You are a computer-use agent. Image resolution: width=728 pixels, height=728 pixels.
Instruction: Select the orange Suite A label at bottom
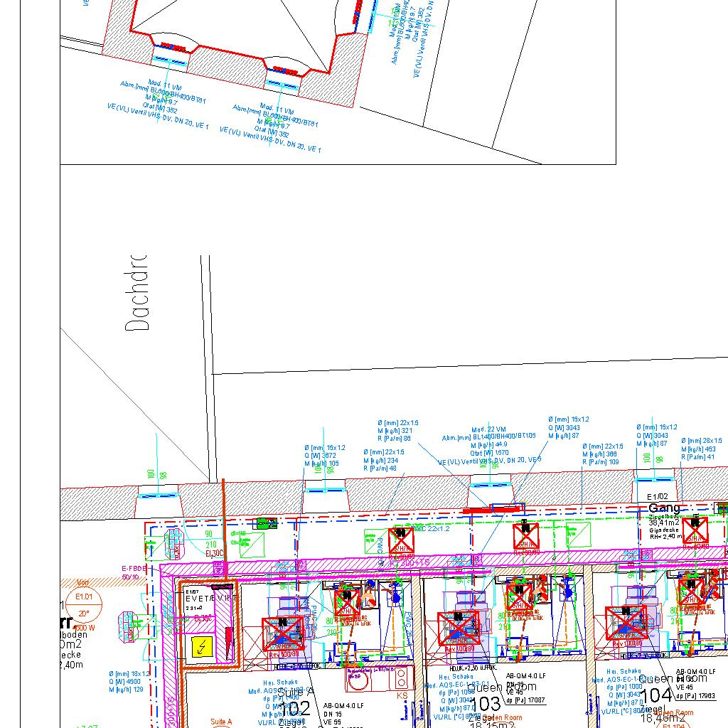tap(221, 722)
